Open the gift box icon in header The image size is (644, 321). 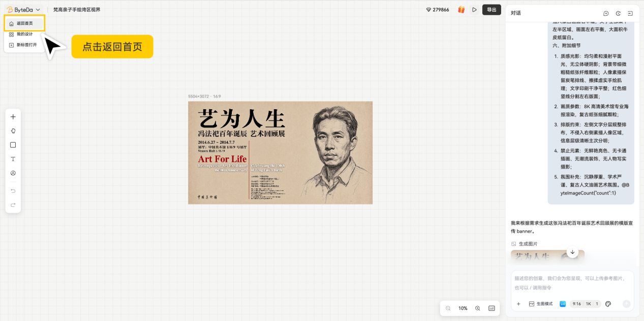point(462,10)
